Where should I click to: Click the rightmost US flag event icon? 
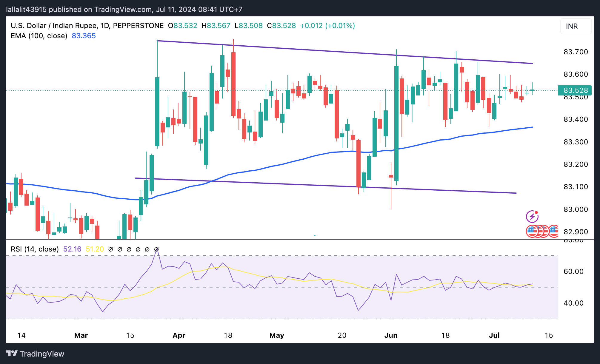click(x=554, y=231)
